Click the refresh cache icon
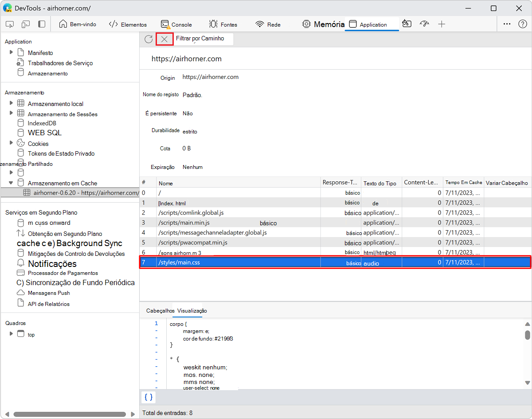Viewport: 532px width, 419px height. click(x=149, y=39)
